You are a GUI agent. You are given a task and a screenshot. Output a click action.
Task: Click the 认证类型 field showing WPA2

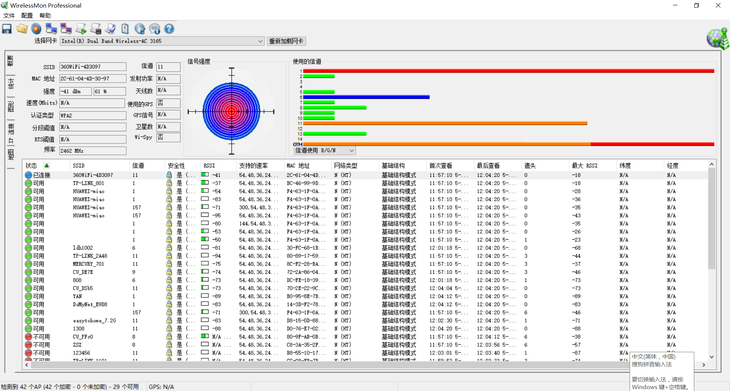[93, 115]
